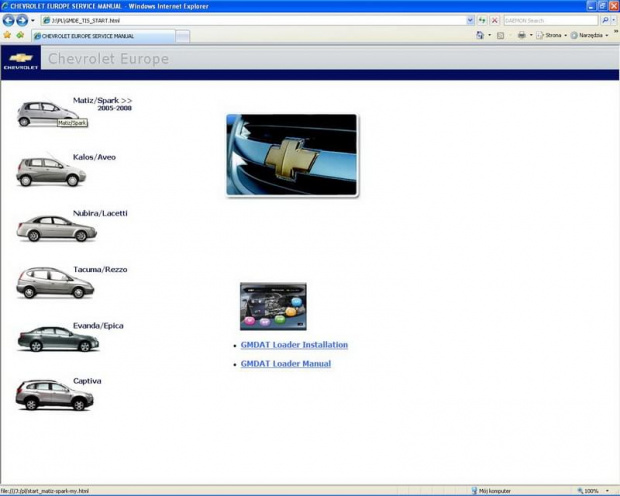Open the Favorites Center star icon
620x496 pixels.
7,35
